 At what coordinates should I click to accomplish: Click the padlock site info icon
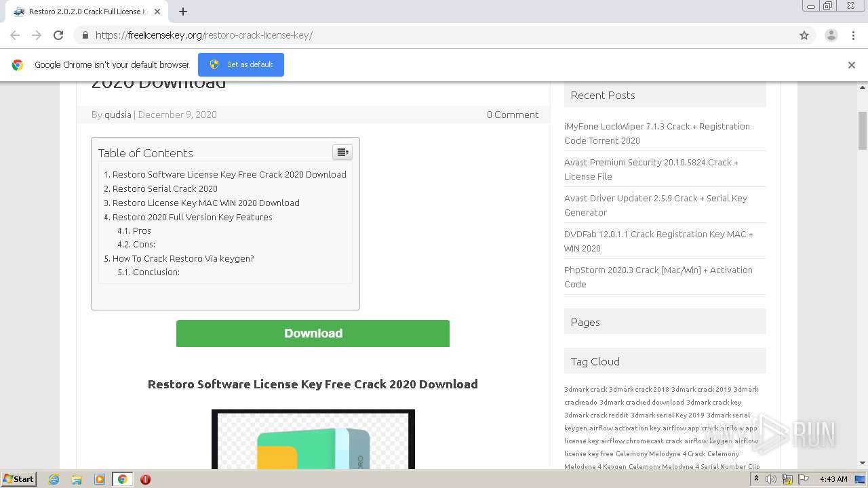[x=85, y=35]
